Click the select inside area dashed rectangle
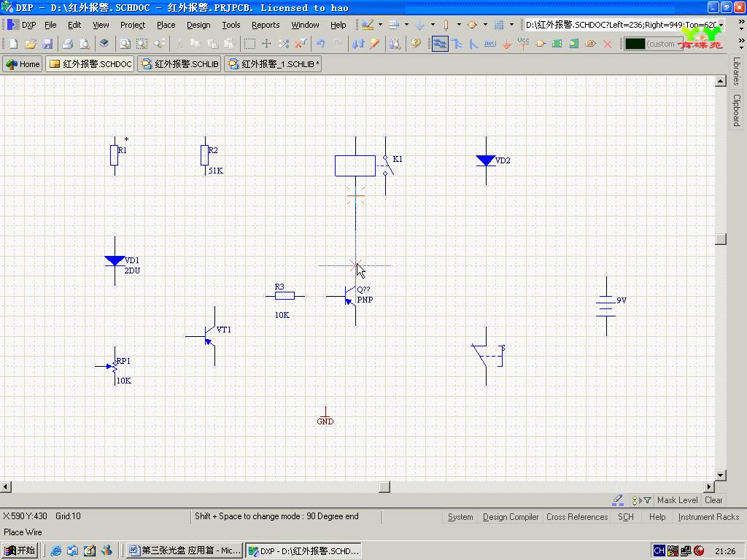This screenshot has height=560, width=747. tap(249, 44)
